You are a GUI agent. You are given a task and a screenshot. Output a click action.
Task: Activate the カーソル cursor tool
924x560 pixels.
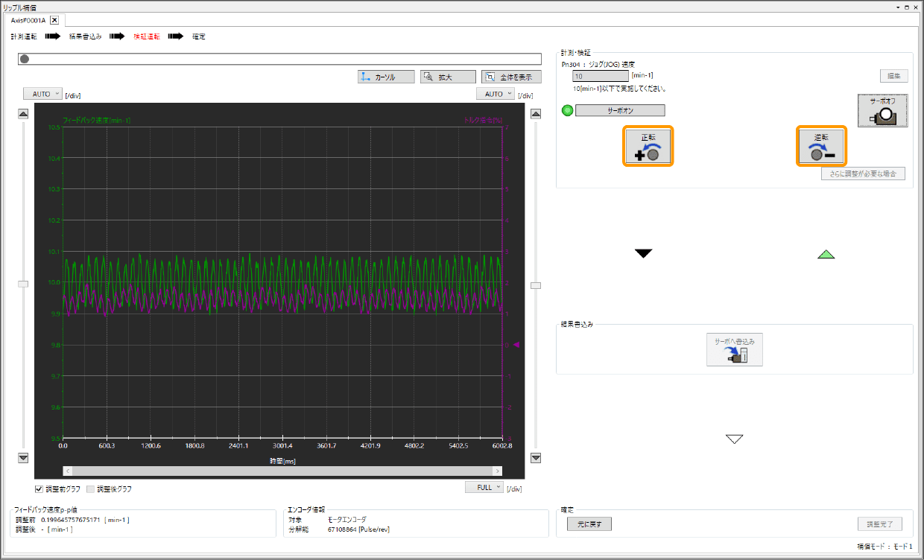pyautogui.click(x=385, y=77)
